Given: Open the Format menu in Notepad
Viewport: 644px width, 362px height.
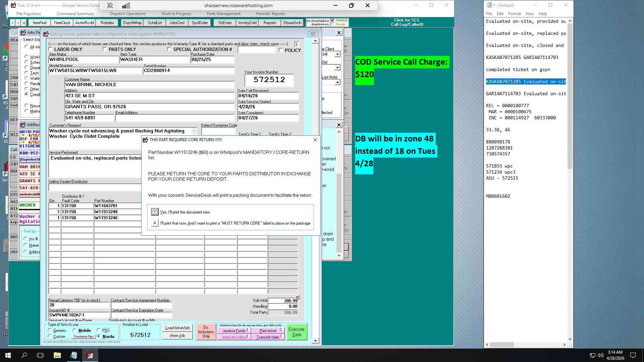Looking at the screenshot, I should [x=514, y=14].
